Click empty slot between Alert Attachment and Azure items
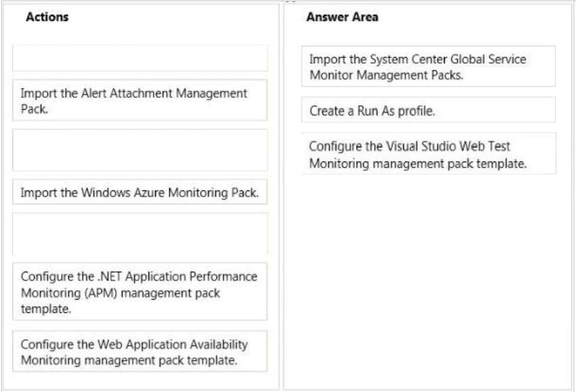 pyautogui.click(x=140, y=150)
